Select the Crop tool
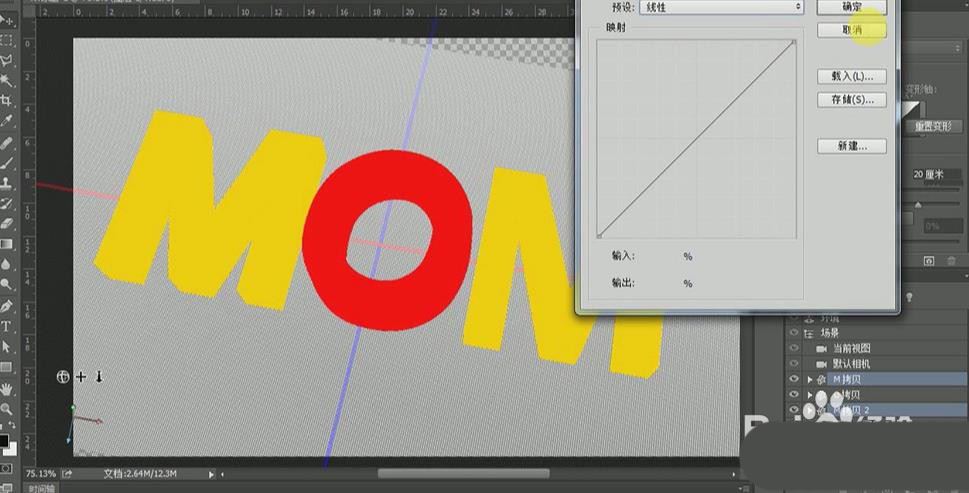The image size is (969, 493). click(7, 100)
